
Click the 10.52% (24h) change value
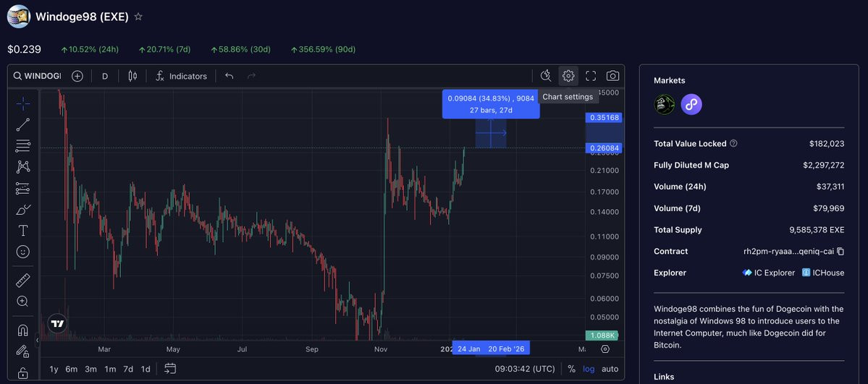[x=90, y=49]
